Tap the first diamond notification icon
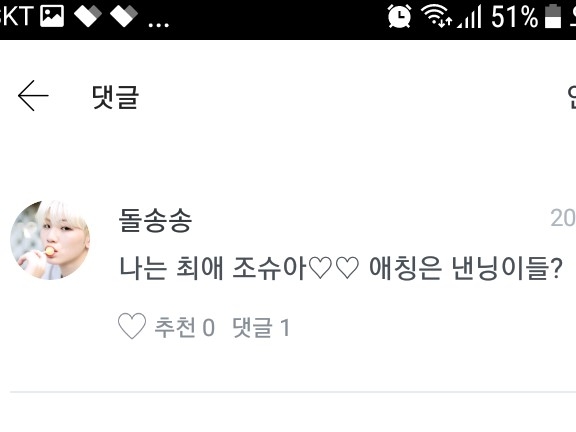Screen dimensions: 576x432 88,17
